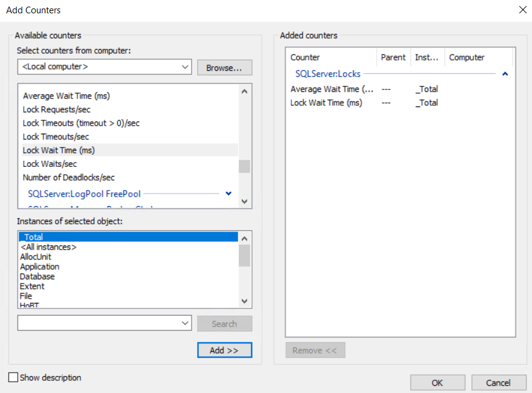Expand the SQLServer:LogPool FreePool counter group
The height and width of the screenshot is (393, 532).
[x=229, y=193]
